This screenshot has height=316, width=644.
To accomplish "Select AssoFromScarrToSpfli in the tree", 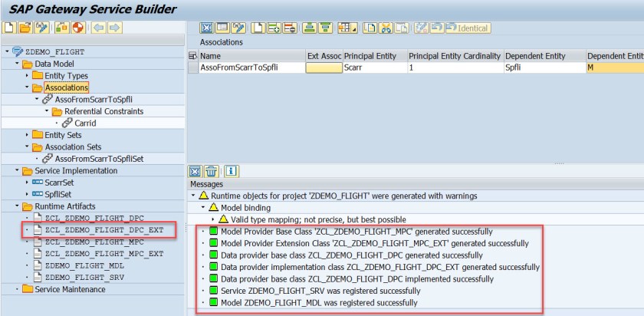I will pyautogui.click(x=94, y=100).
